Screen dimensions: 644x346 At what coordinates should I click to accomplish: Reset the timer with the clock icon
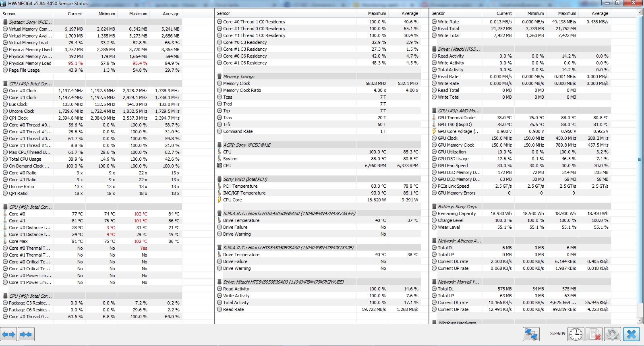[x=576, y=334]
